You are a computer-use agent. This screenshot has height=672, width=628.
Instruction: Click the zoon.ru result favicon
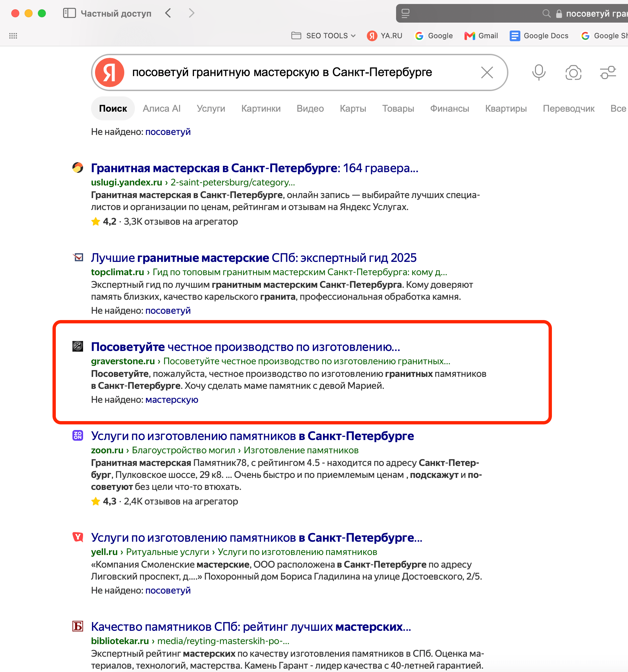click(78, 435)
